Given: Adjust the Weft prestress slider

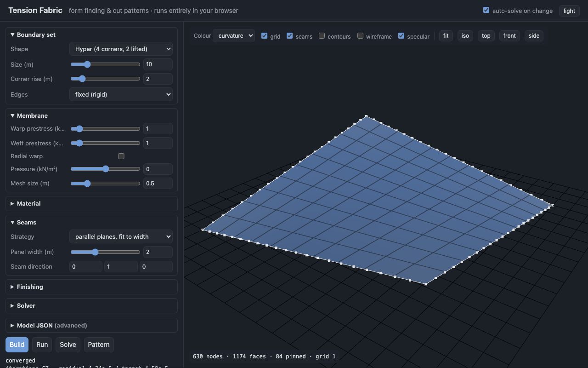Looking at the screenshot, I should tap(105, 143).
